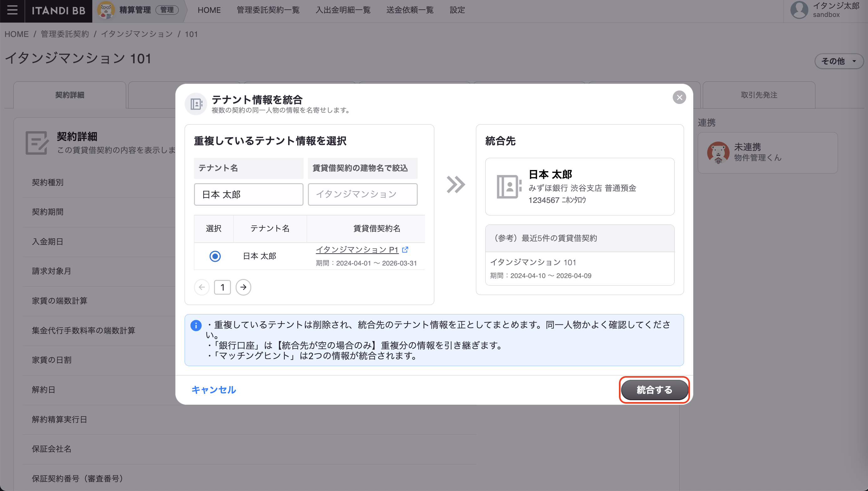Click the 解約日 row label
Screen dimensions: 868x491
(x=43, y=390)
